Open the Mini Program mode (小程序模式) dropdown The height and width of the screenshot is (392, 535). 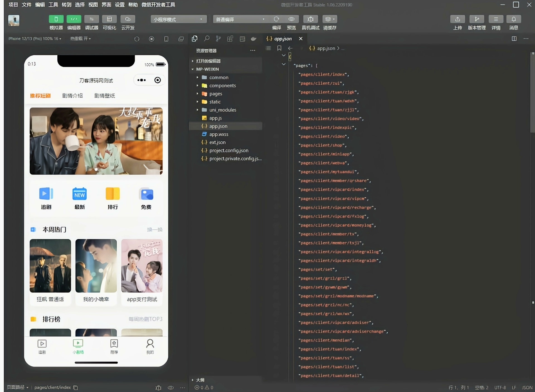point(179,19)
